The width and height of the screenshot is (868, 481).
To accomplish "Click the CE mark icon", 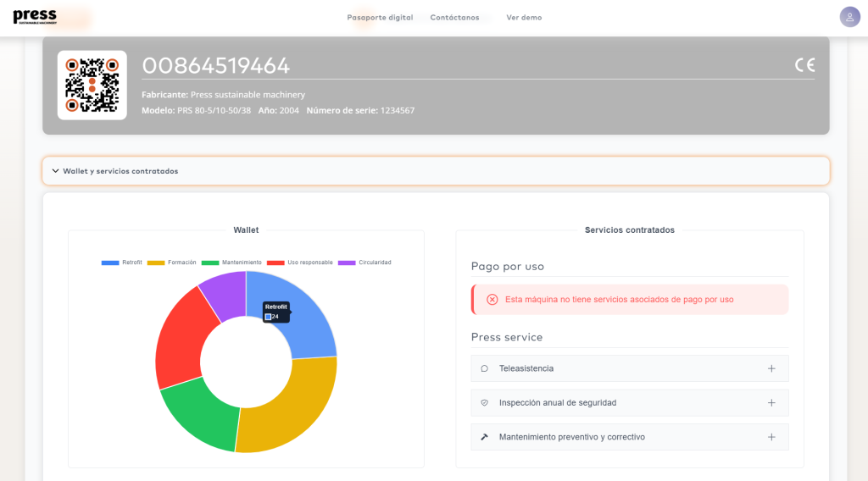I will [x=805, y=65].
